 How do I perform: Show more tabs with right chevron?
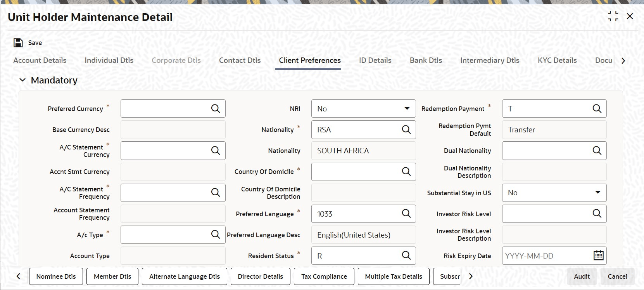point(623,61)
